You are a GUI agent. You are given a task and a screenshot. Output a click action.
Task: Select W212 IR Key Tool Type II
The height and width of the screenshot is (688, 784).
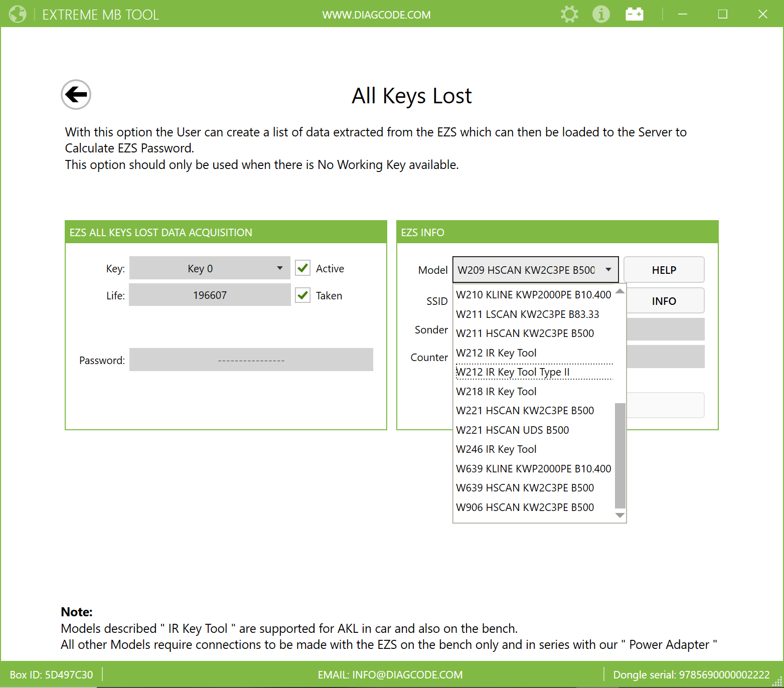534,372
